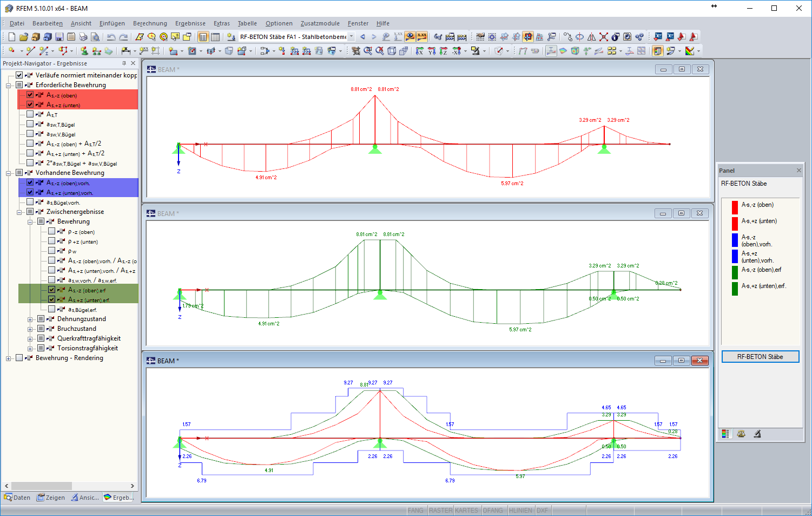Collapse the Zwischenergebnisse node

coord(19,212)
